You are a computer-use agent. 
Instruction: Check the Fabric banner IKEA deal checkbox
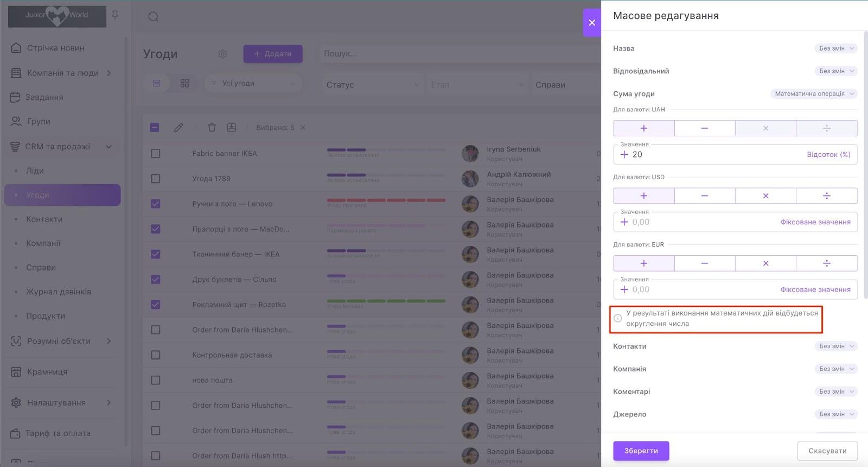(156, 154)
